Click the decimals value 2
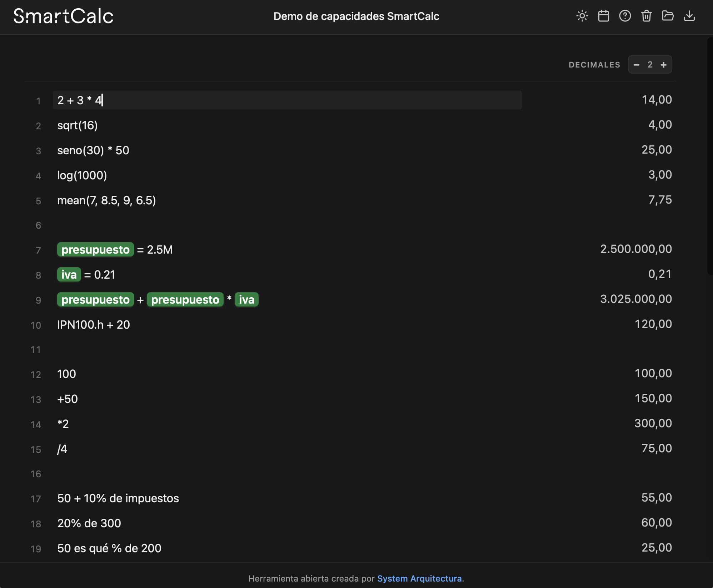This screenshot has width=713, height=588. pos(650,65)
